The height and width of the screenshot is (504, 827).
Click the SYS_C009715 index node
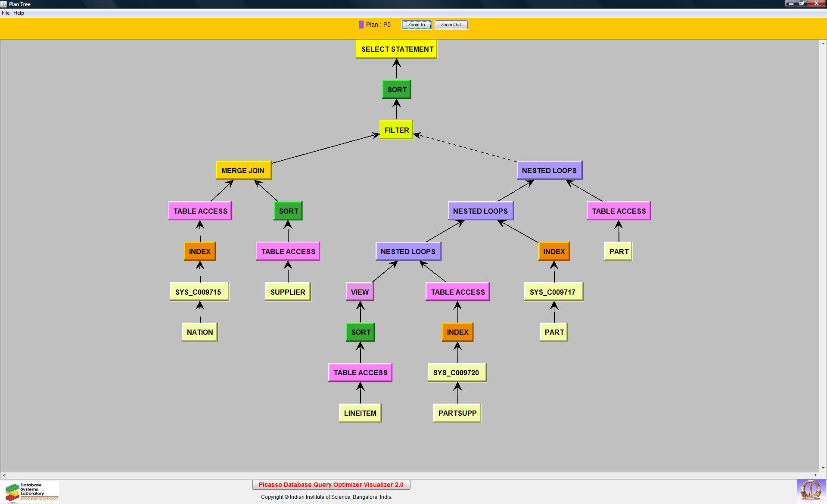click(199, 292)
